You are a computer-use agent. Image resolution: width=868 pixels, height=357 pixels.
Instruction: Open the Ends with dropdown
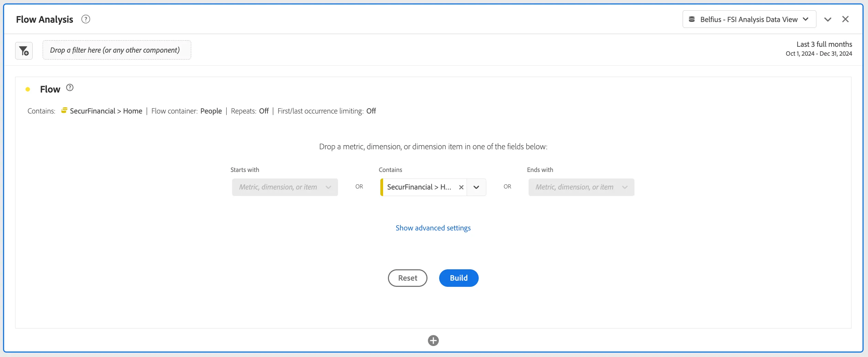pyautogui.click(x=581, y=187)
